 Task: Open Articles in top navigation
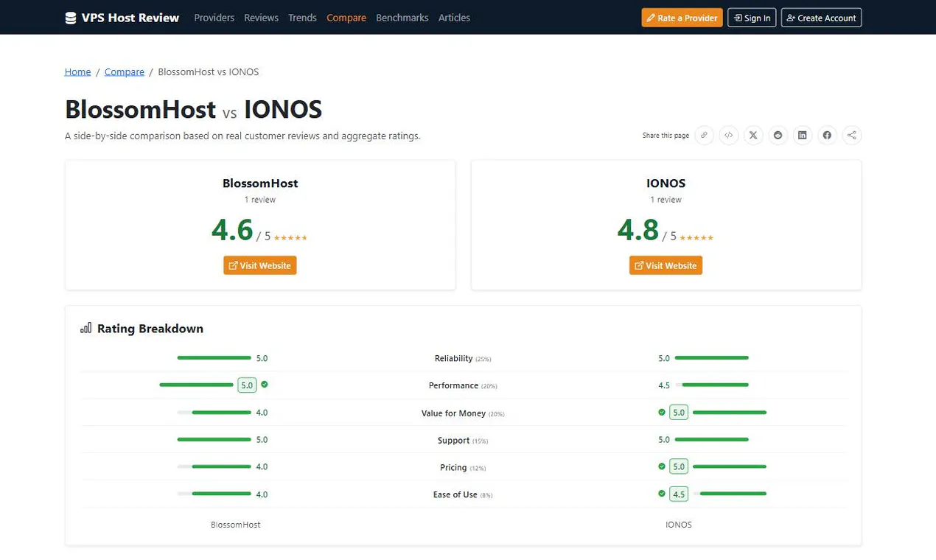tap(454, 18)
